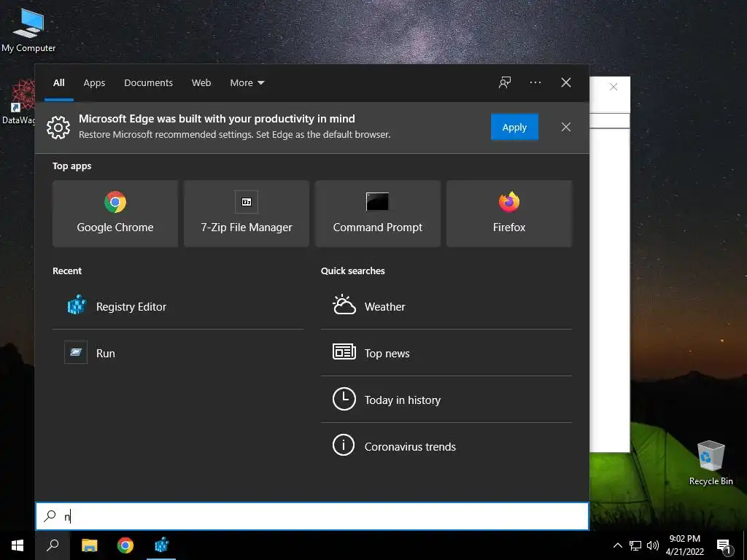Switch to Registry Editor taskbar icon

[161, 545]
